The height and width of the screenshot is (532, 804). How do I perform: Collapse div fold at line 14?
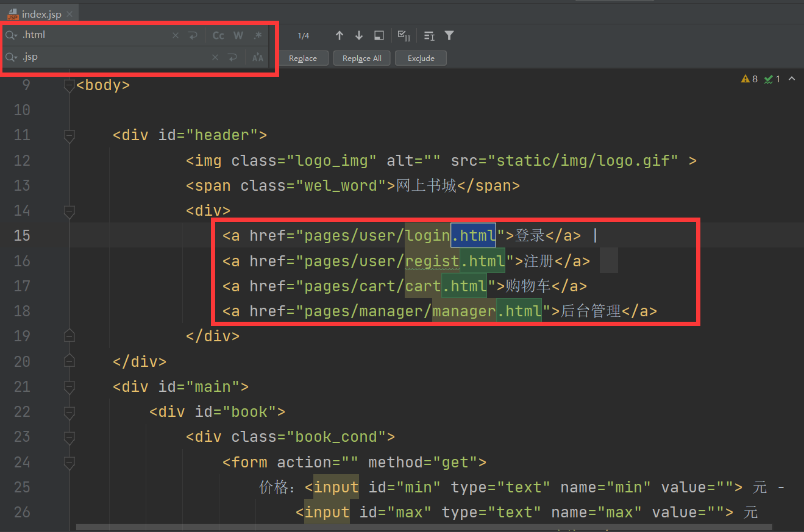[69, 211]
